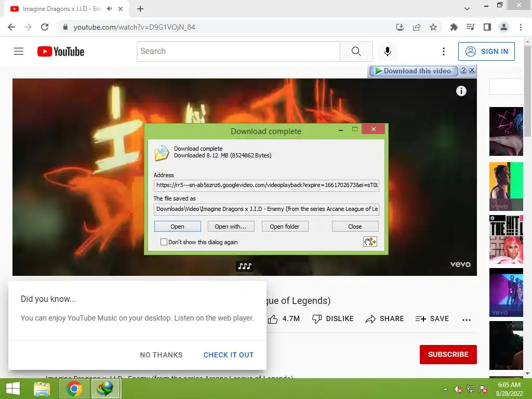Click SAVE to playlist button
This screenshot has width=532, height=399.
pyautogui.click(x=432, y=319)
